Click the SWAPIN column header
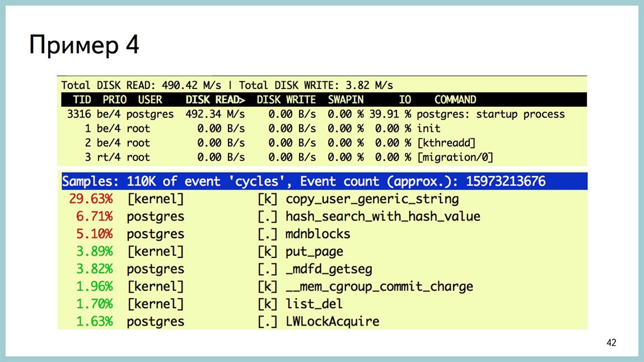The width and height of the screenshot is (644, 362). point(346,100)
